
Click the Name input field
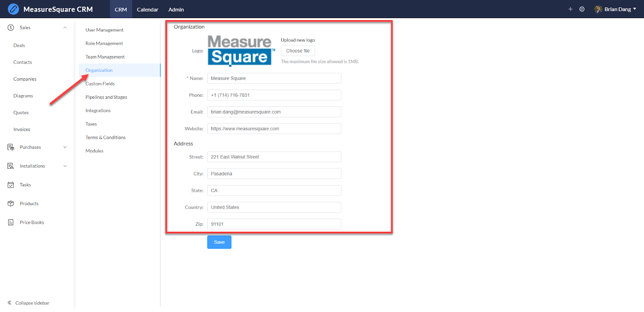point(274,78)
